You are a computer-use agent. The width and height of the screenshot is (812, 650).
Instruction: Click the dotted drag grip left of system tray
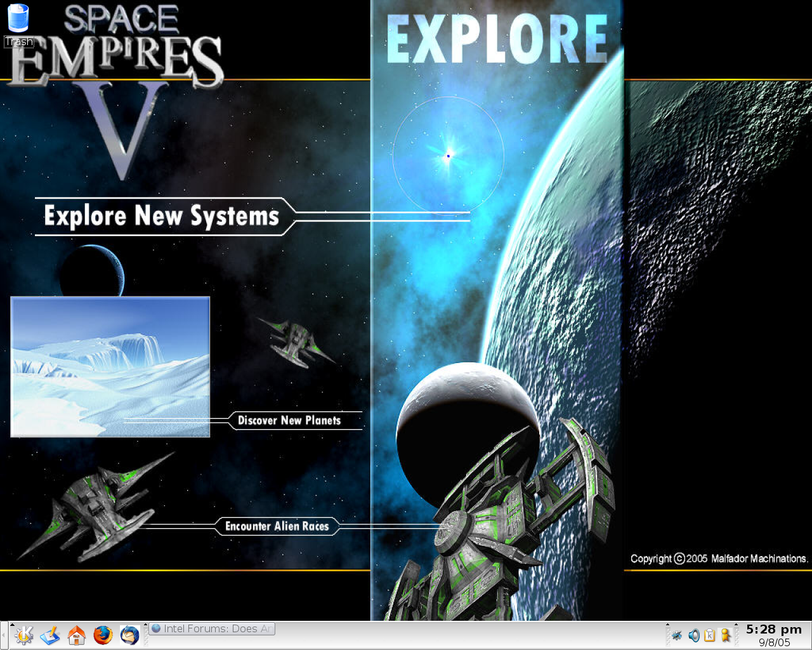coord(667,637)
